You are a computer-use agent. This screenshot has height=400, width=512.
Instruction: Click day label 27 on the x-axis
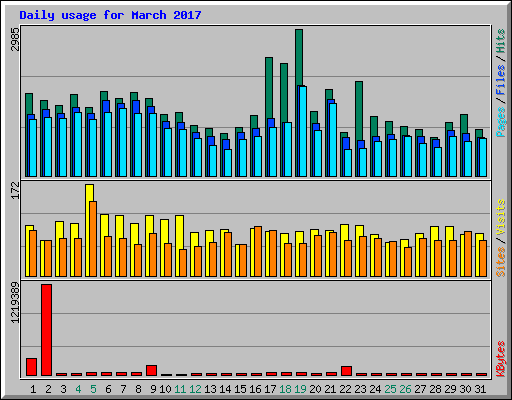420,389
